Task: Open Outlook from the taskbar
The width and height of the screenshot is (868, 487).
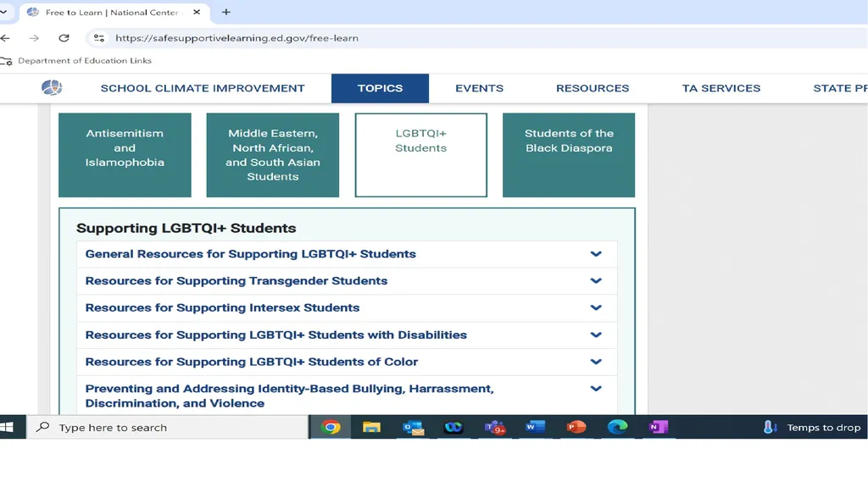Action: tap(413, 427)
